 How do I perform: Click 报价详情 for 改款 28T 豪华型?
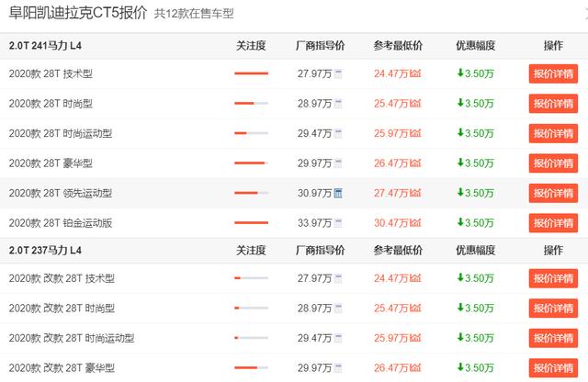(553, 368)
